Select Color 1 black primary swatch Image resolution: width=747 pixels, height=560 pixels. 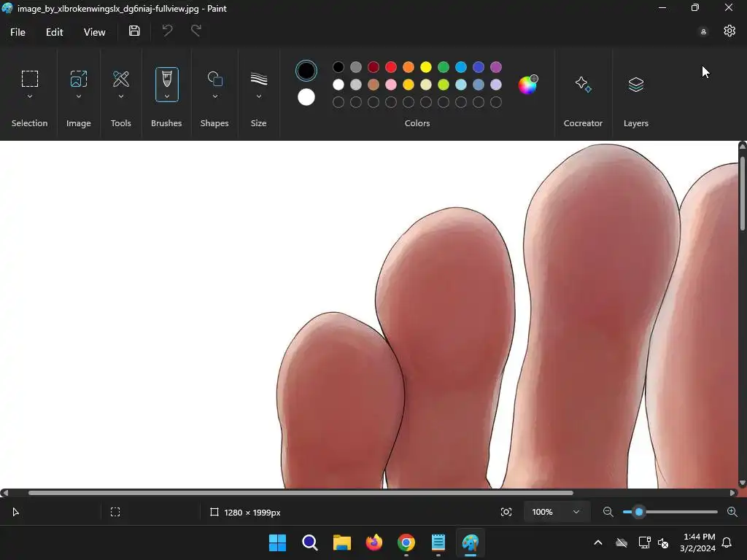[306, 71]
